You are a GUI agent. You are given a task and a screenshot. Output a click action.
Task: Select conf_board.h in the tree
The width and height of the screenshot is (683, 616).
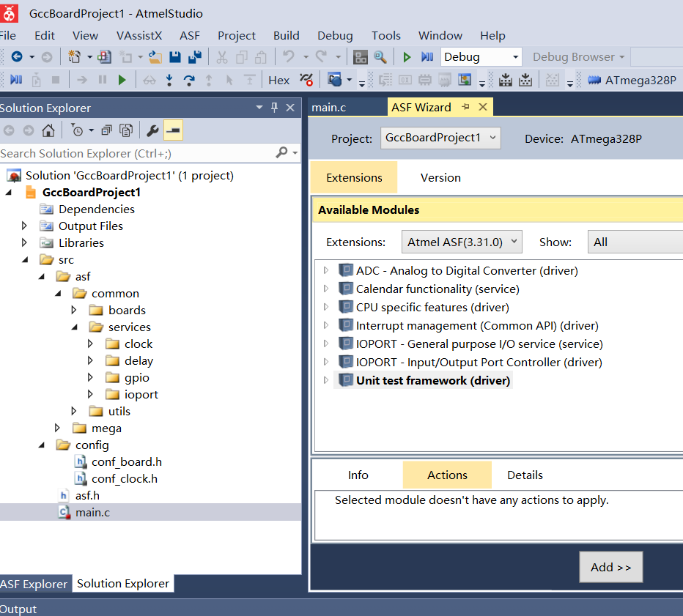pyautogui.click(x=127, y=461)
